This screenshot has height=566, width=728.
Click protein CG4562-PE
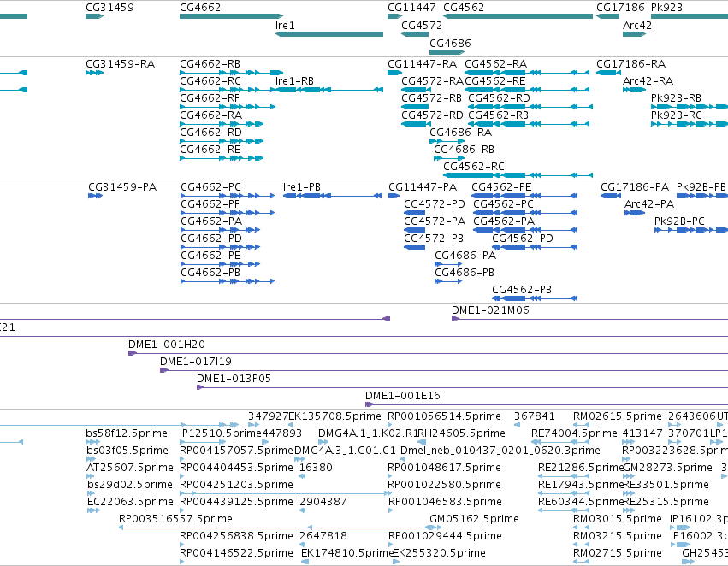[524, 196]
